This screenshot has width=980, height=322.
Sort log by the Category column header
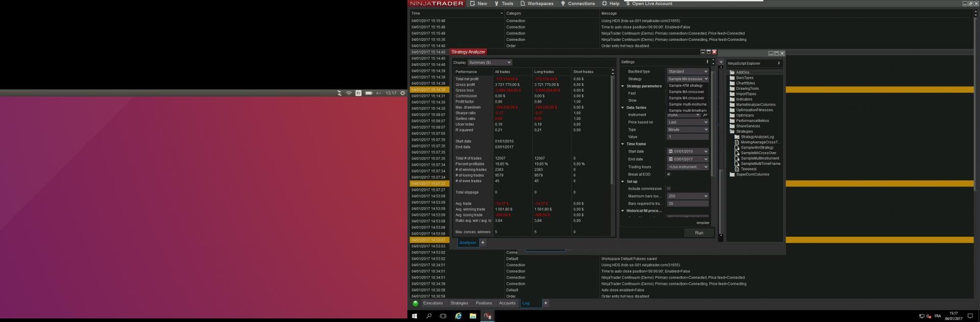552,13
